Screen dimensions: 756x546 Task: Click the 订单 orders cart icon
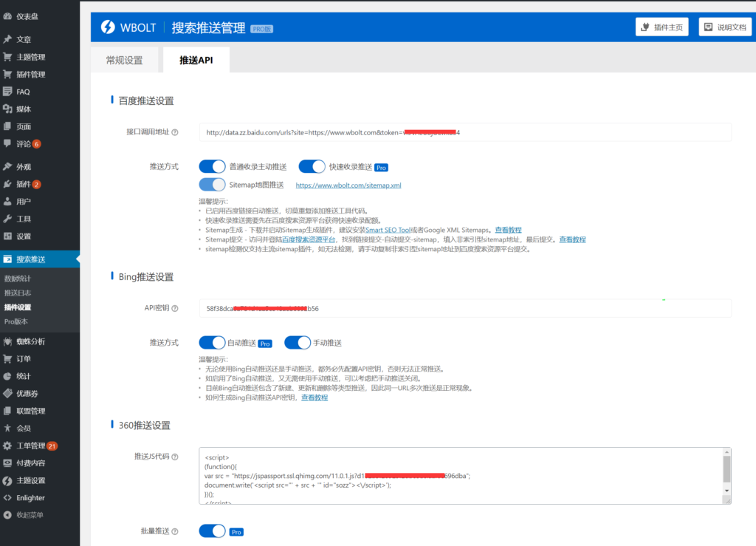7,359
